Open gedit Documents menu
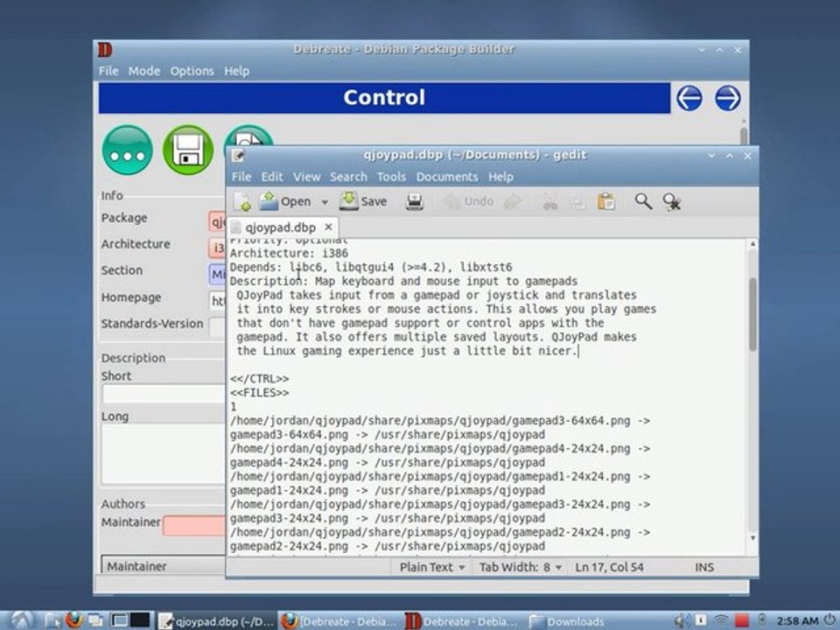Screen dimensions: 840x630 click(447, 177)
